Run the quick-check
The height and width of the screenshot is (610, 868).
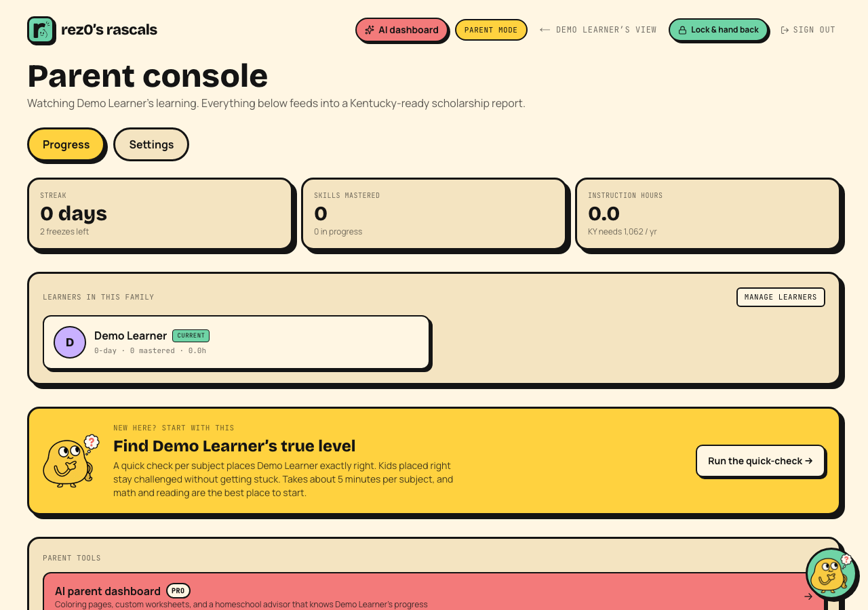click(760, 461)
